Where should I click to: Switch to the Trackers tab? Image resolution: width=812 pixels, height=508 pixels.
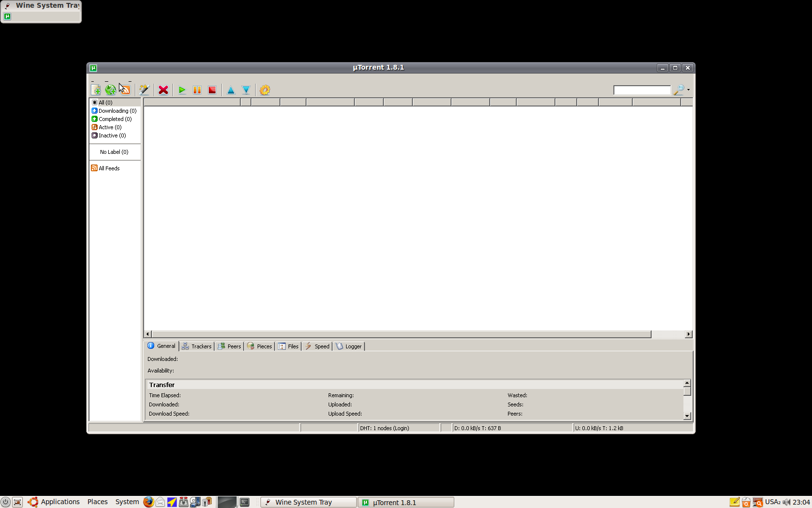tap(197, 346)
